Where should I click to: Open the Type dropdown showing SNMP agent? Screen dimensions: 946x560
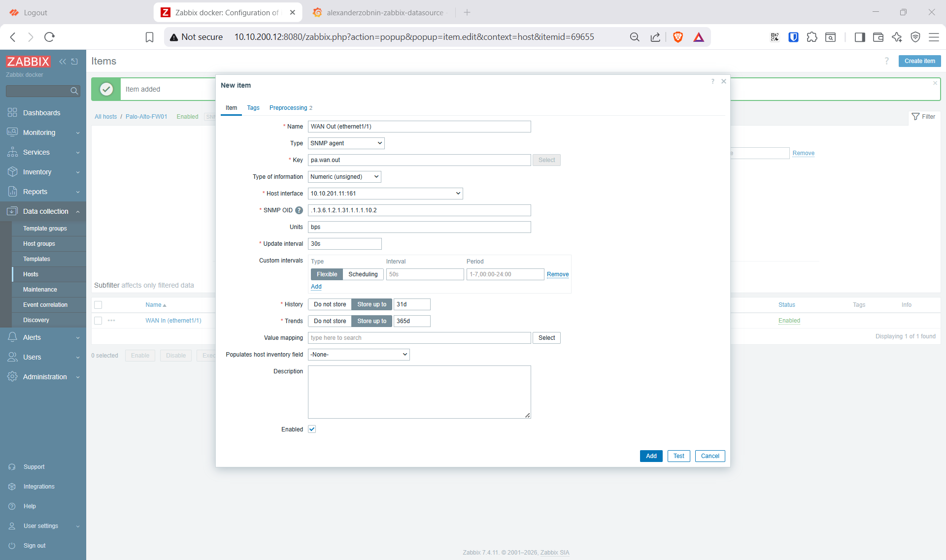(x=346, y=143)
